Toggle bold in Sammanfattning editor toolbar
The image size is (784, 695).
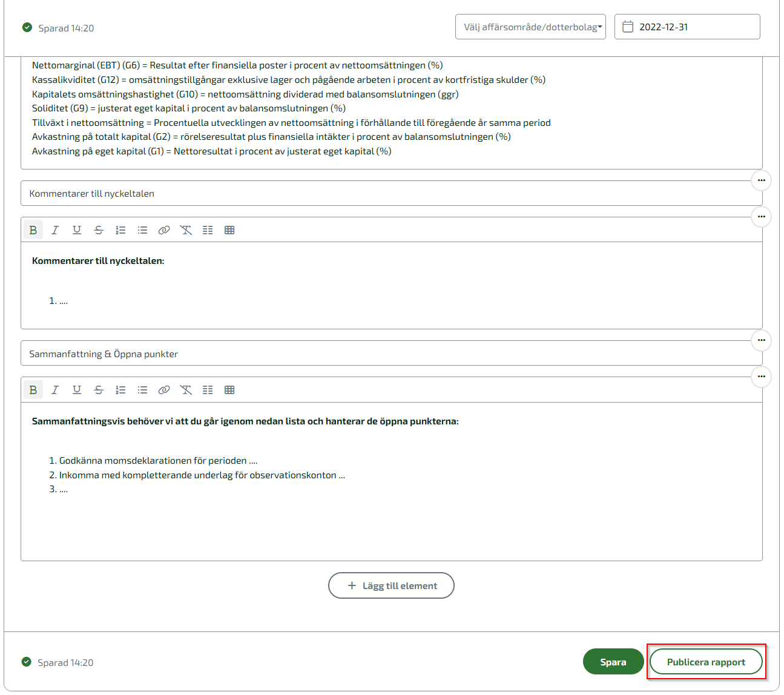[33, 390]
